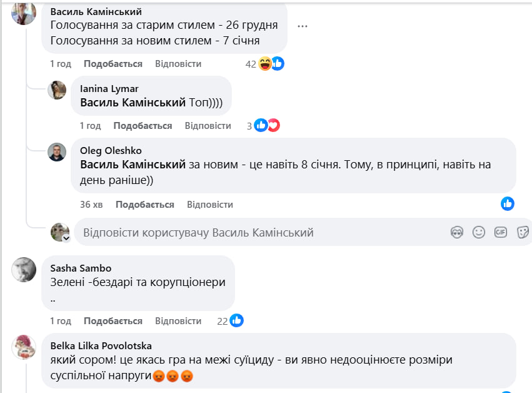
Task: Click like reaction on Oleg Oleshko's reply
Action: (508, 204)
